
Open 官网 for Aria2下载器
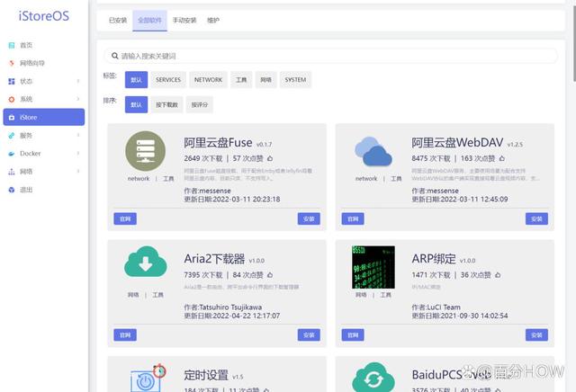125,334
